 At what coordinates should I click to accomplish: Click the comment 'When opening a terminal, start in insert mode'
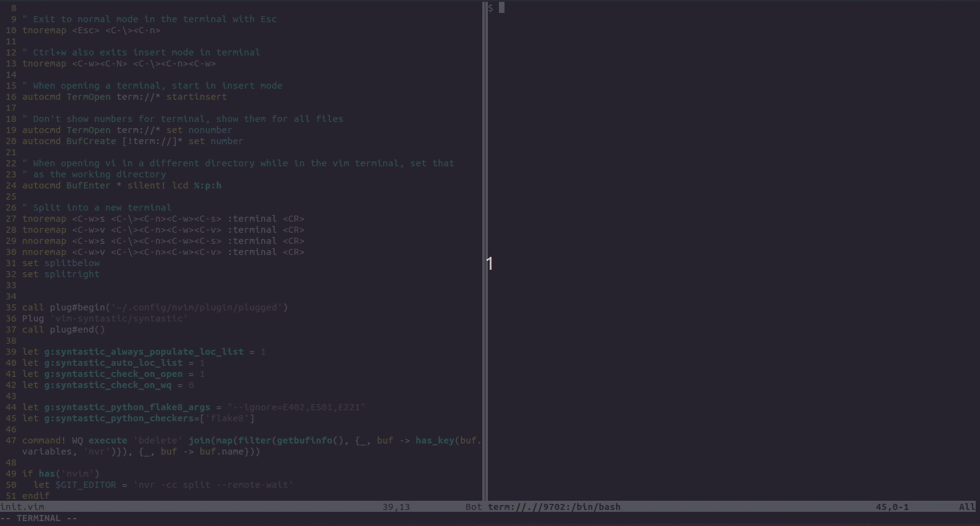tap(152, 86)
